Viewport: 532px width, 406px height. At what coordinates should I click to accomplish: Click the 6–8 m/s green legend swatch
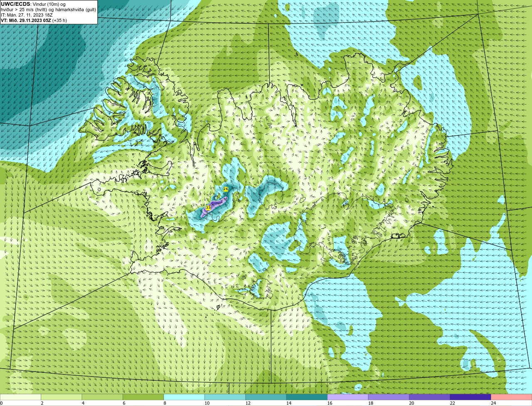[x=143, y=397]
